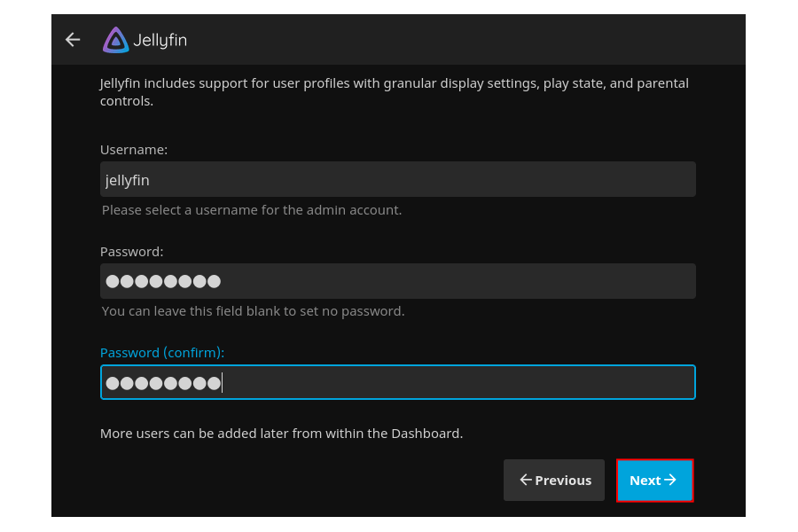Focus the Username field containing jellyfin
Image resolution: width=798 pixels, height=532 pixels.
coord(397,179)
